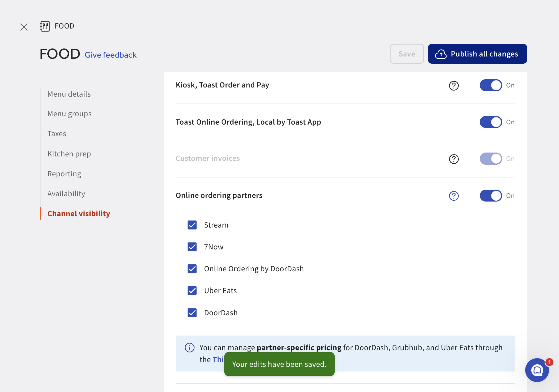Uncheck the 7Now partner checkbox
Image resolution: width=559 pixels, height=392 pixels.
(x=192, y=247)
